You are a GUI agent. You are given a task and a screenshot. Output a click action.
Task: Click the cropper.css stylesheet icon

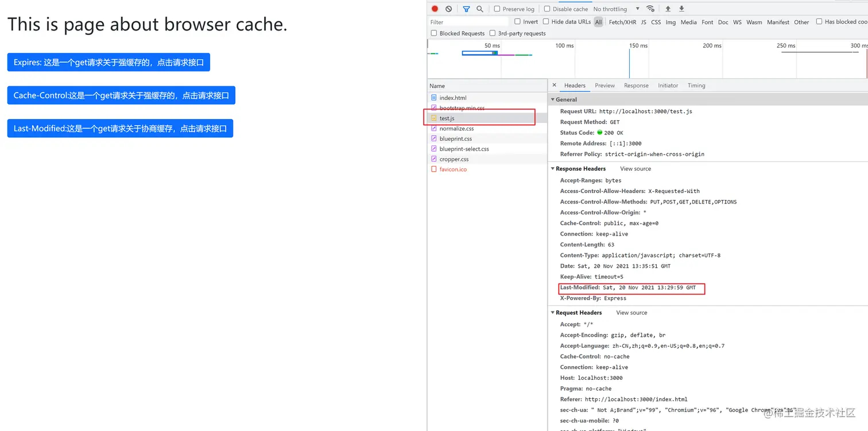(x=434, y=159)
